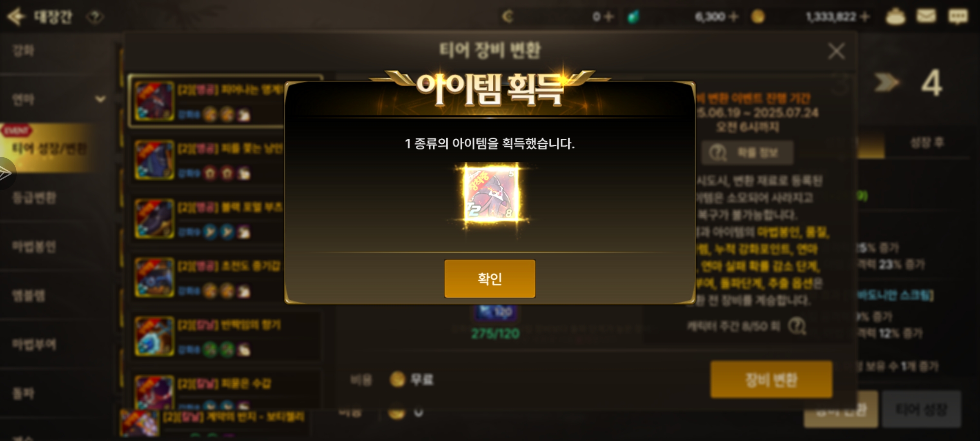Confirm with the 확인 button
Image resolution: width=980 pixels, height=441 pixels.
(490, 278)
